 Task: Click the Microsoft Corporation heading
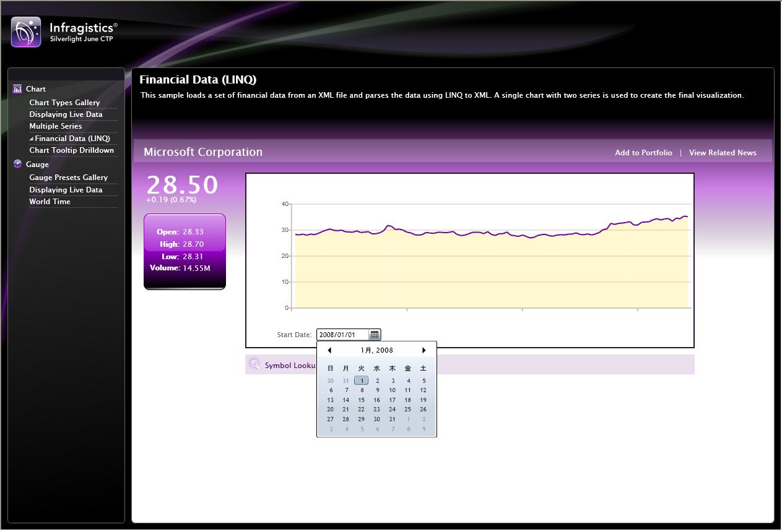coord(203,152)
